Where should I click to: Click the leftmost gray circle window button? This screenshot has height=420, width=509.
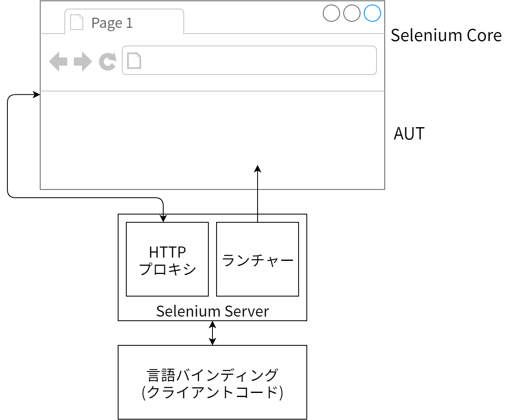(x=331, y=13)
